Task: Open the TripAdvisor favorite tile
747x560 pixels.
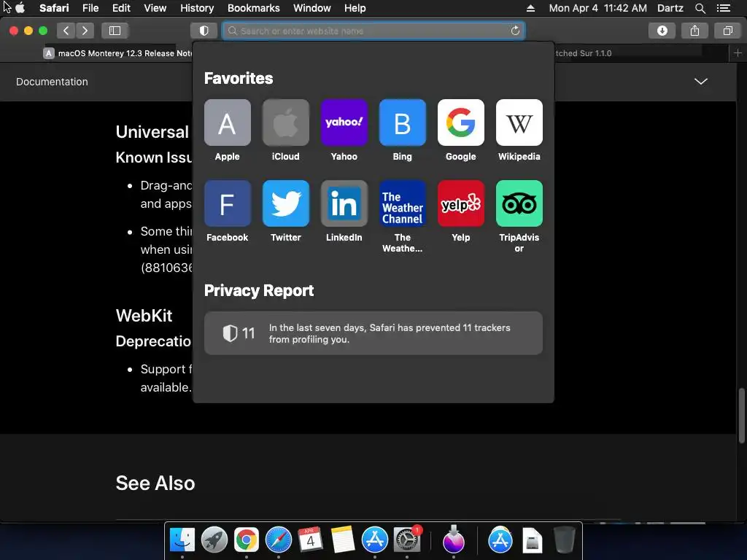Action: click(x=519, y=203)
